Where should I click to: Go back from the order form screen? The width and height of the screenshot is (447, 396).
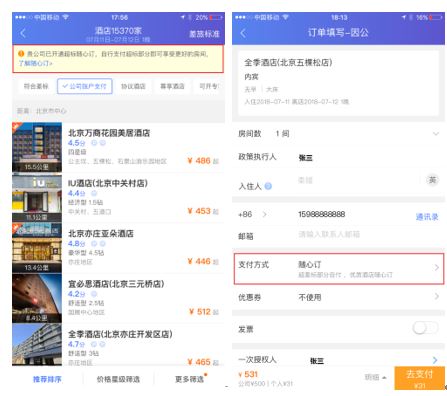pos(243,33)
